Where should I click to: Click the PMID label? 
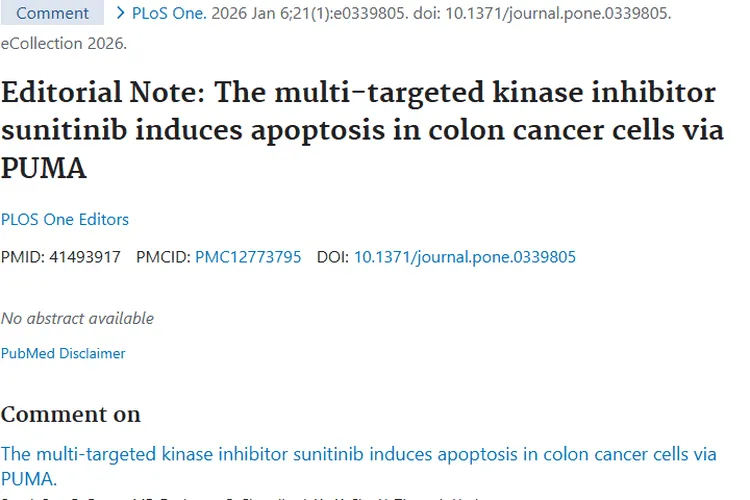tap(21, 257)
